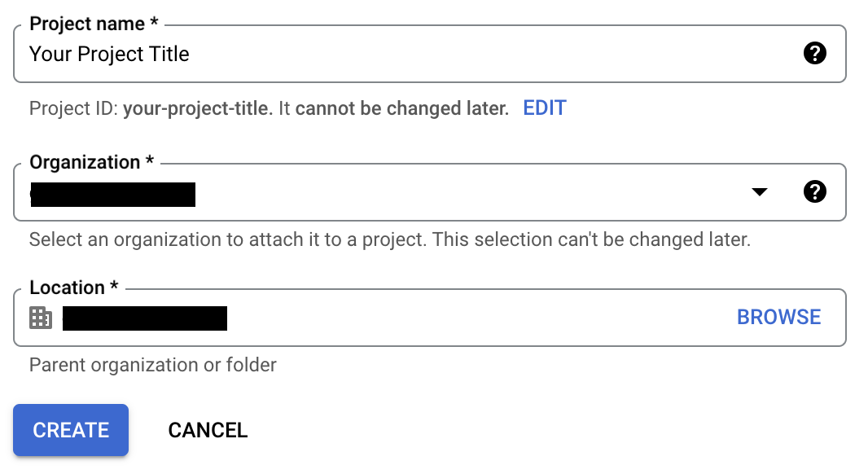The width and height of the screenshot is (868, 474).
Task: Open help for the Organization field
Action: tap(814, 191)
